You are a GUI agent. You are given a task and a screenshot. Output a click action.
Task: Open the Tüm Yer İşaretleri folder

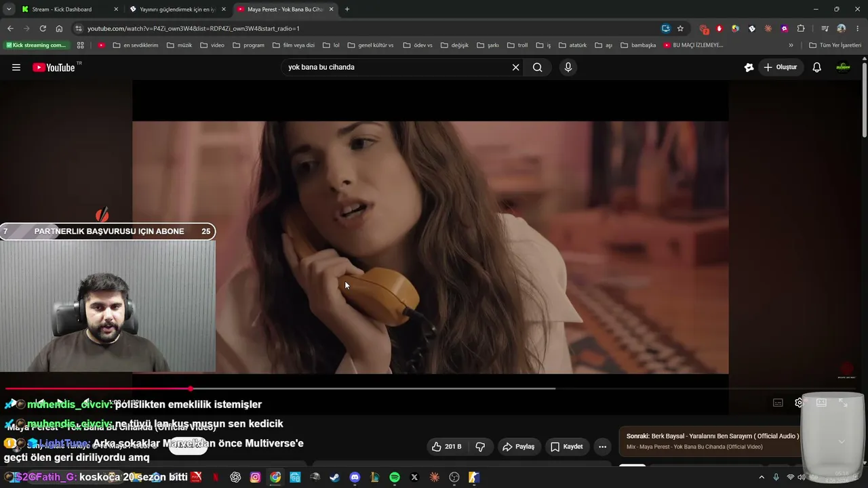pos(835,45)
